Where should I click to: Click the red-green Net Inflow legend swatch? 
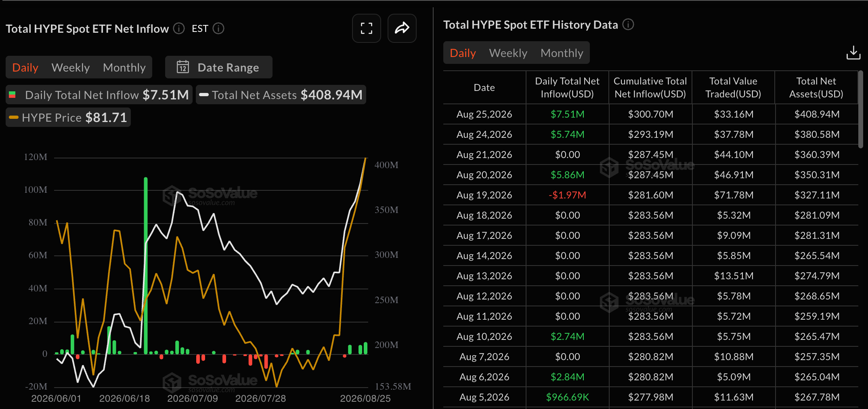(12, 95)
